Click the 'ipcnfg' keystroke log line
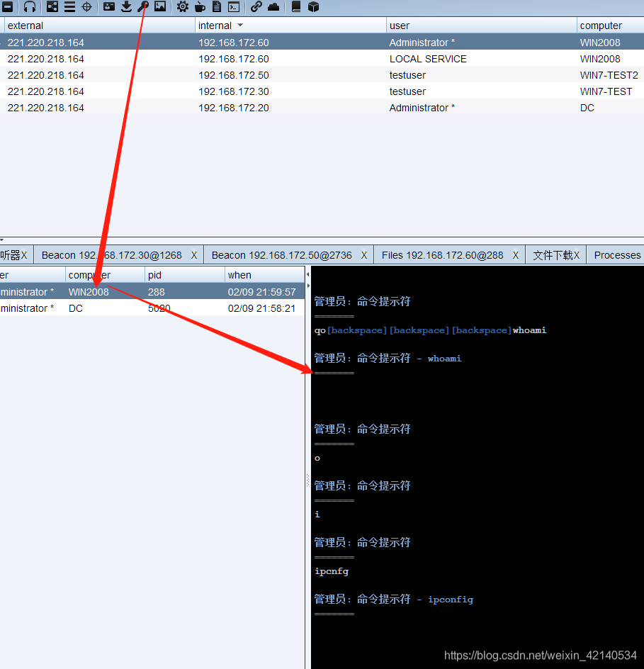Image resolution: width=644 pixels, height=669 pixels. 332,571
